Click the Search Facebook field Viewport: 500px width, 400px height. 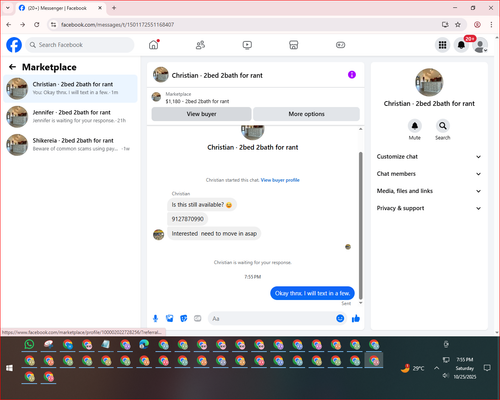(80, 45)
